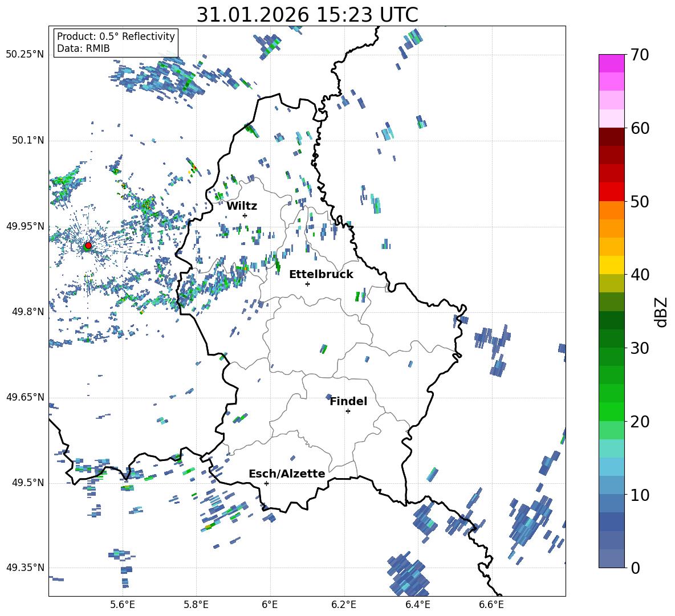675x616 pixels.
Task: Click the dBZ colorbar axis label
Action: click(x=661, y=312)
